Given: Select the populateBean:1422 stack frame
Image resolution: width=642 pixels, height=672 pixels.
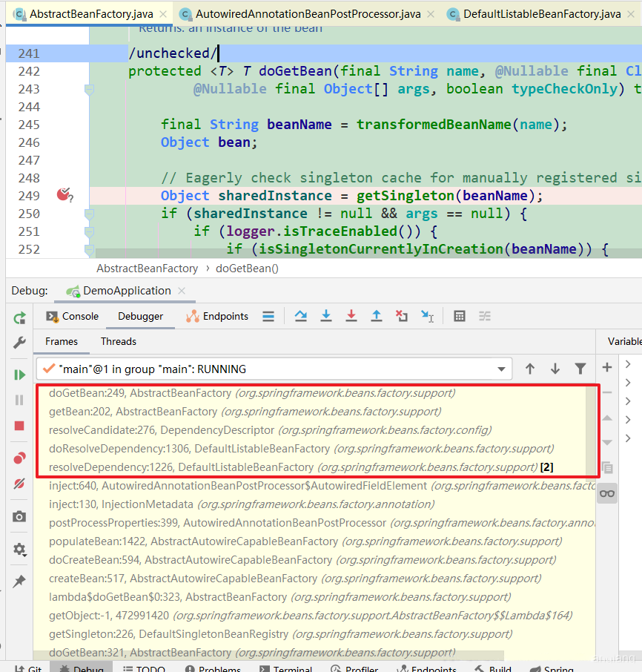Looking at the screenshot, I should (x=305, y=541).
